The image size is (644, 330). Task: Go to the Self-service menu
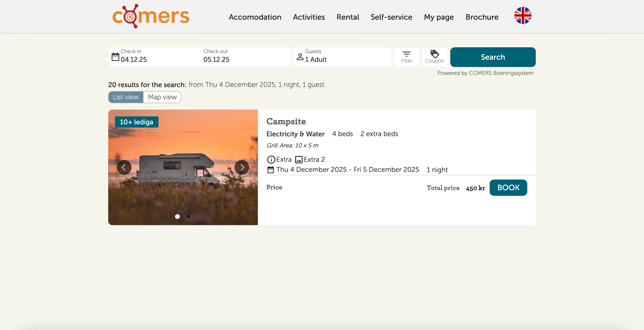pos(391,17)
